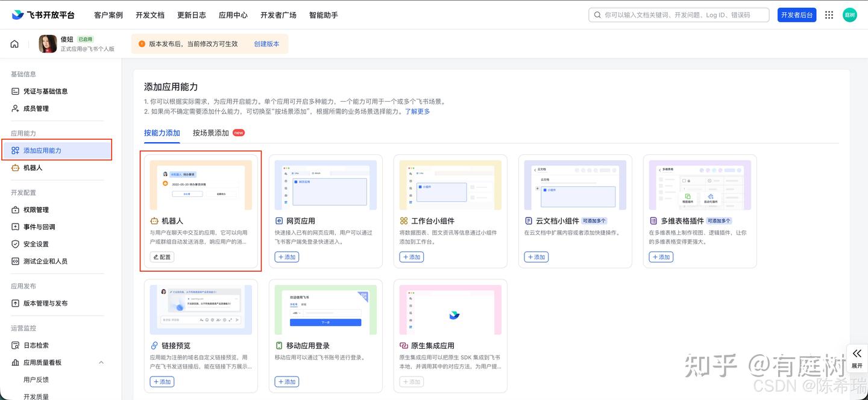Open 权限管理 settings
Viewport: 868px width, 400px height.
pyautogui.click(x=36, y=210)
